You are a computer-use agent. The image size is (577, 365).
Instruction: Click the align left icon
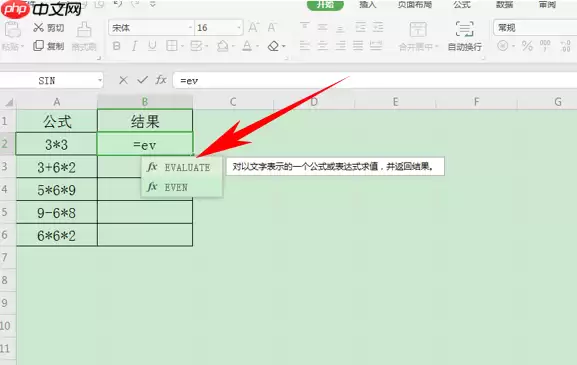click(x=305, y=46)
